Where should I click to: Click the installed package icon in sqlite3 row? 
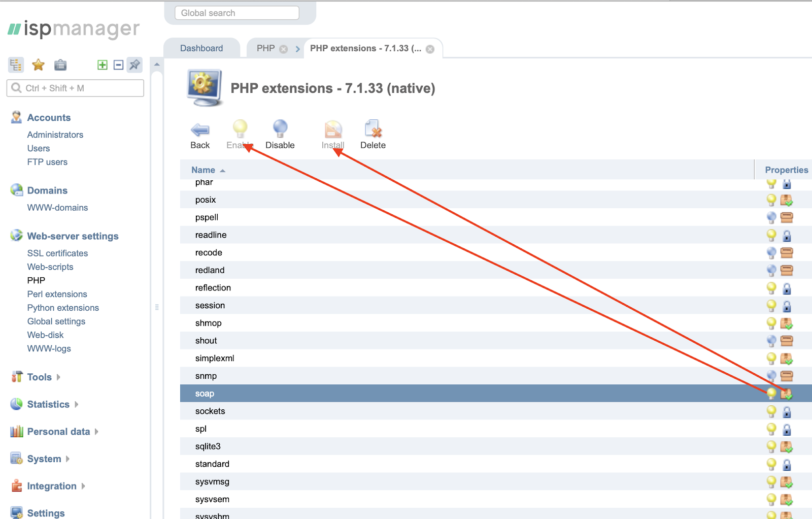pos(787,447)
